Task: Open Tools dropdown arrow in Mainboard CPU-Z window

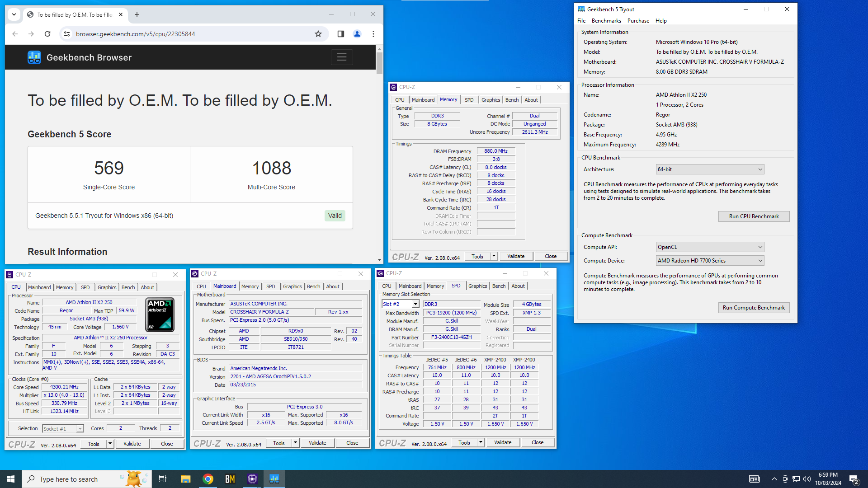Action: tap(295, 443)
